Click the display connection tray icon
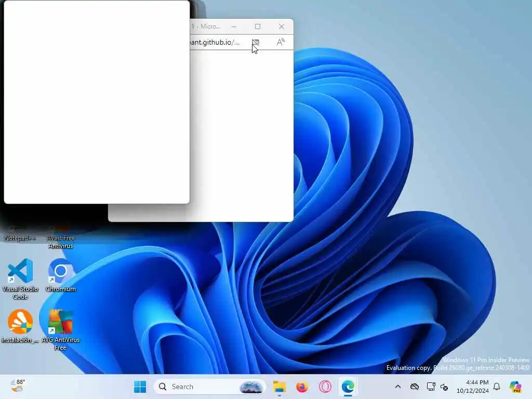 pyautogui.click(x=431, y=387)
